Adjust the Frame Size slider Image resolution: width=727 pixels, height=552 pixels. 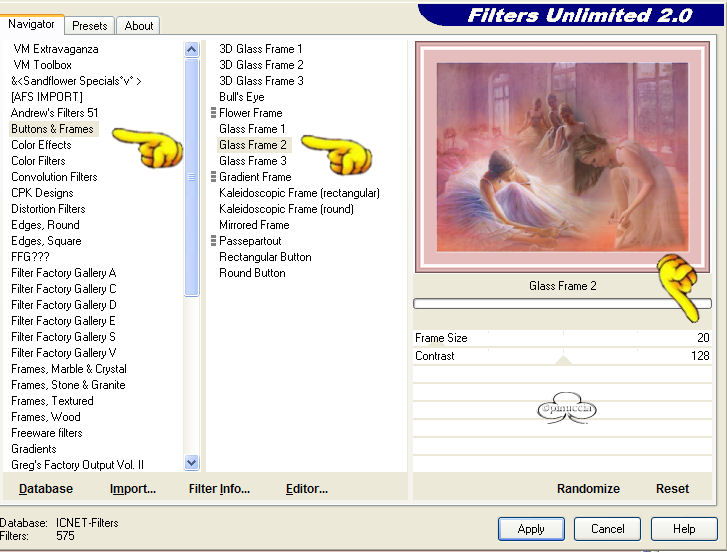[x=562, y=338]
